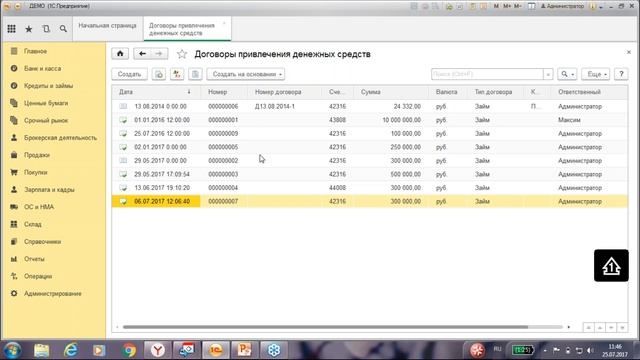Image resolution: width=640 pixels, height=360 pixels.
Task: Jump to last record navigation button
Action: (x=622, y=327)
